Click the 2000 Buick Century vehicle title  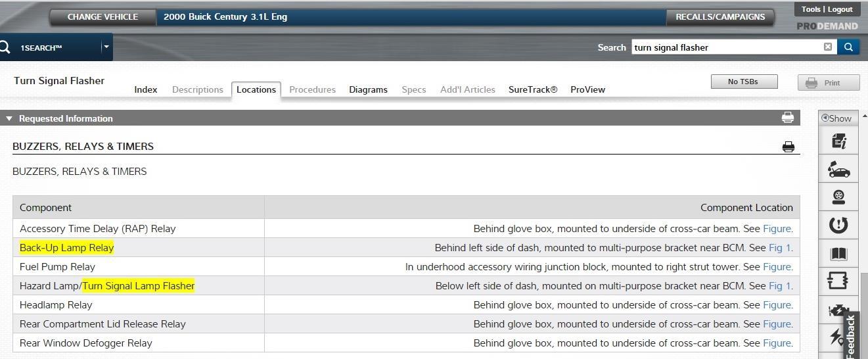pyautogui.click(x=225, y=16)
